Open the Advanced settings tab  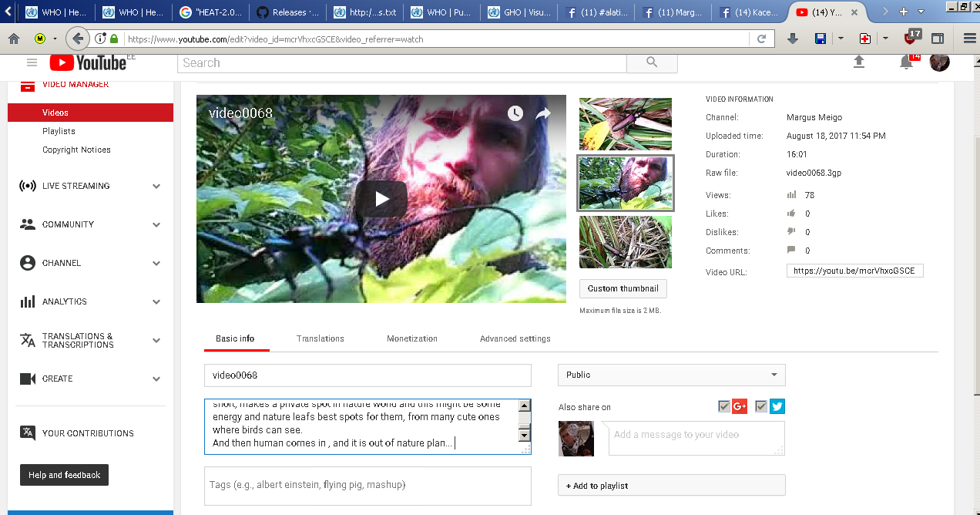pyautogui.click(x=515, y=338)
